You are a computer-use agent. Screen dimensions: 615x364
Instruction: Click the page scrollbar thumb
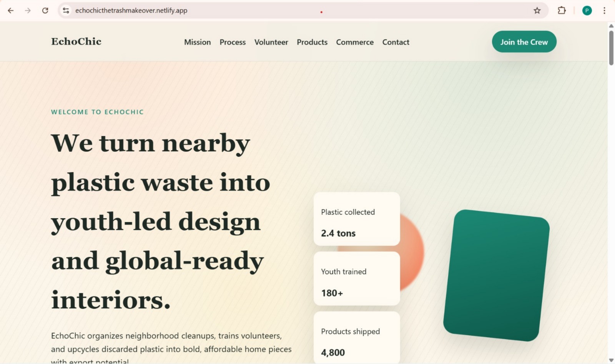(x=611, y=48)
